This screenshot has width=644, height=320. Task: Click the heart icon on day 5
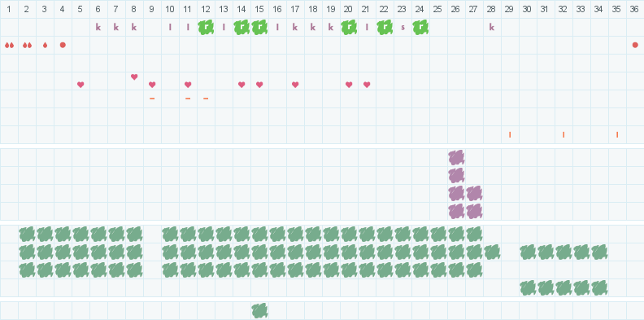tap(80, 85)
